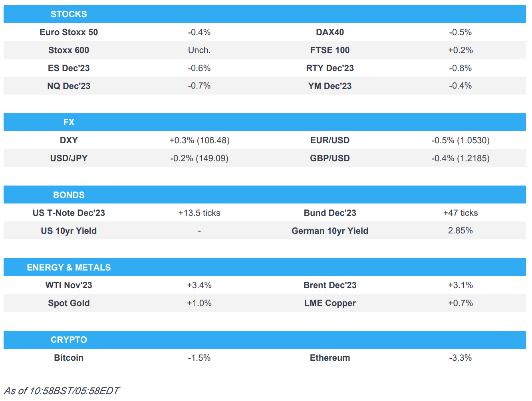
Task: Click the USD/JPY label
Action: coord(69,158)
